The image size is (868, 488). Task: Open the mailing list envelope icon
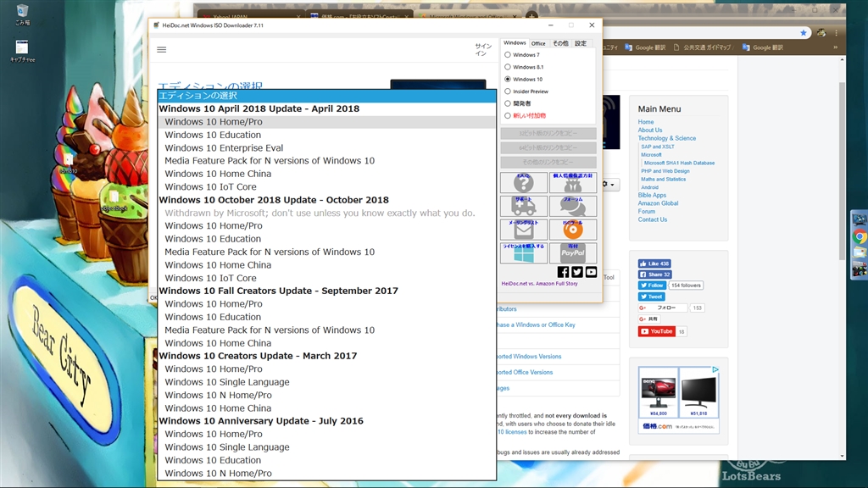[524, 229]
